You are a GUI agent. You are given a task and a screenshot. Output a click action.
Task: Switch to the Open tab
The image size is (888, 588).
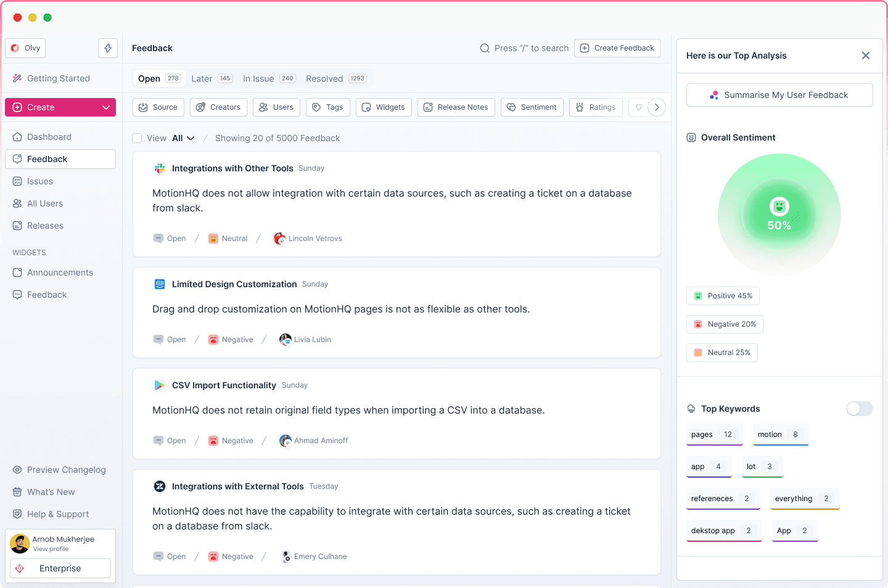pos(159,78)
